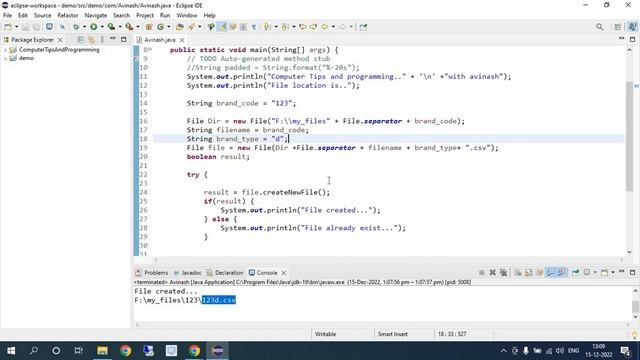Image resolution: width=640 pixels, height=360 pixels.
Task: Click the Coverage run icon
Action: [x=111, y=27]
